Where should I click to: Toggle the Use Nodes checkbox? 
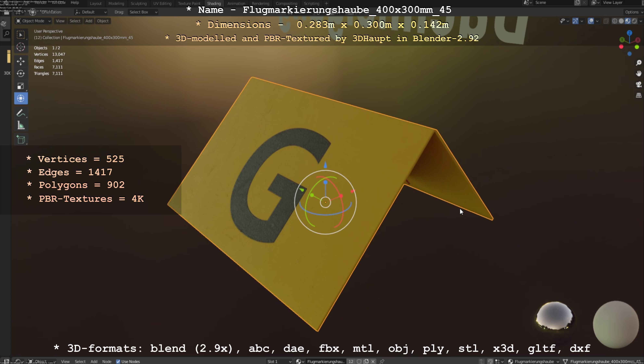(118, 362)
